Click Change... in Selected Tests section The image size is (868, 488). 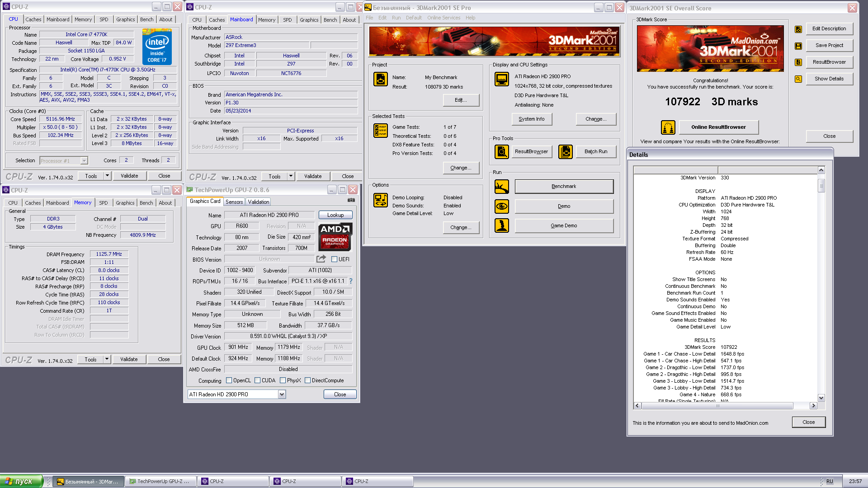pyautogui.click(x=461, y=168)
